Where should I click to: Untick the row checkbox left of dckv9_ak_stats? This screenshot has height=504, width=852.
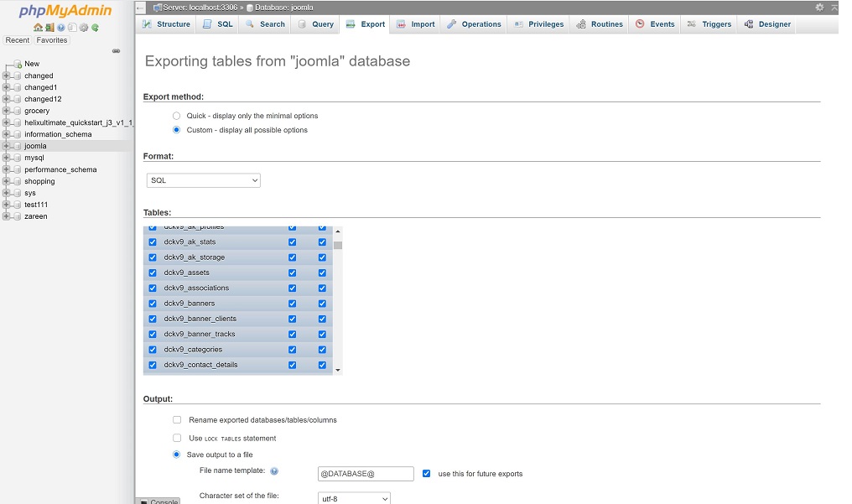[x=153, y=242]
